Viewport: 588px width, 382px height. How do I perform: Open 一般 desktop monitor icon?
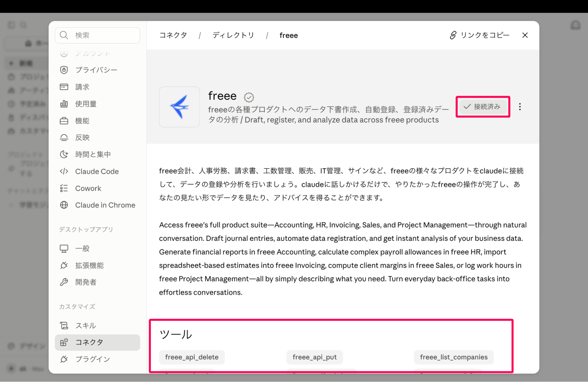click(64, 248)
